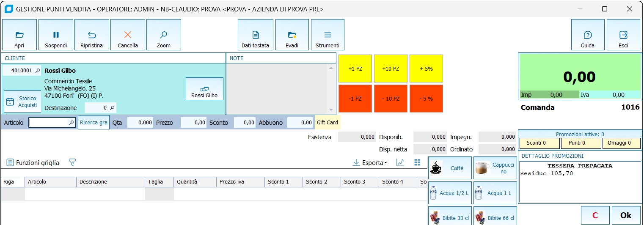Suspend the sale with Sospendi
This screenshot has height=225, width=644.
coord(56,35)
